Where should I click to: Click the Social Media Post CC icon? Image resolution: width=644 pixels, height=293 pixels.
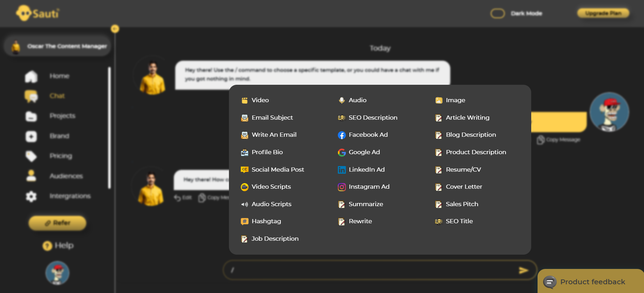coord(245,170)
